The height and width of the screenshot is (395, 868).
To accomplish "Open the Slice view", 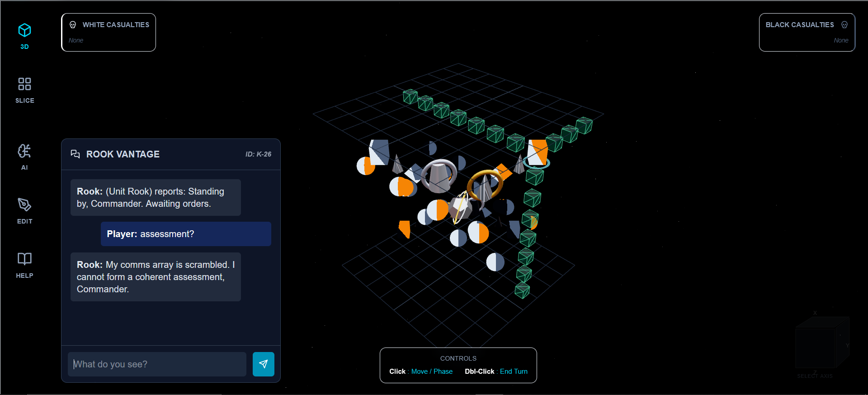I will [24, 90].
